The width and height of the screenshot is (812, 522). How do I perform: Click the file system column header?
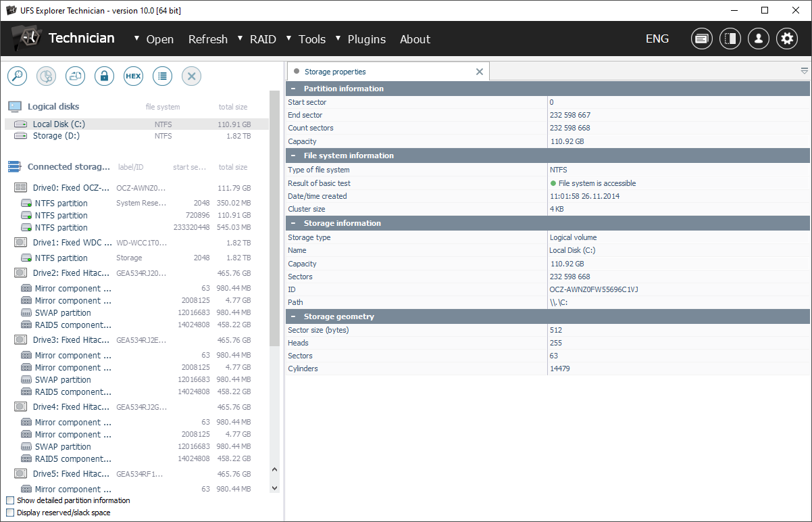163,107
